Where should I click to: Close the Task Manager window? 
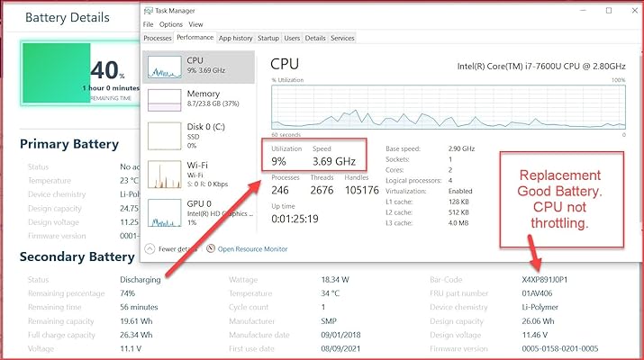(x=635, y=11)
